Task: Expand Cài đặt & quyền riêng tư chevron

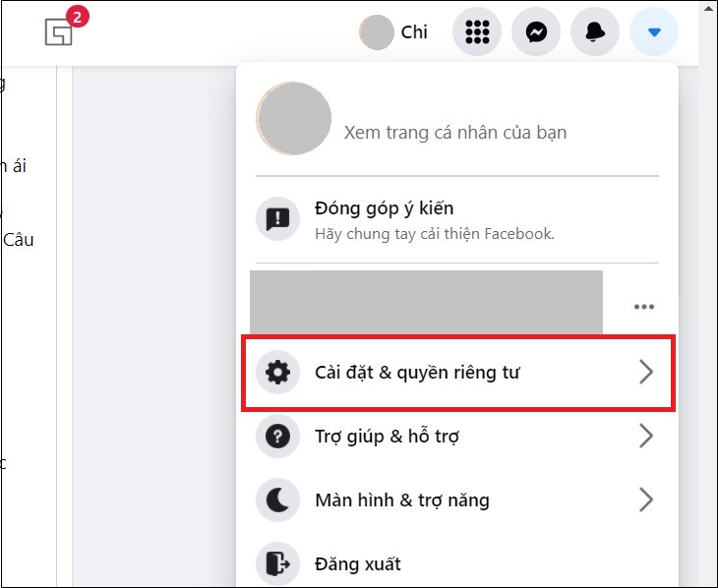Action: pos(645,372)
